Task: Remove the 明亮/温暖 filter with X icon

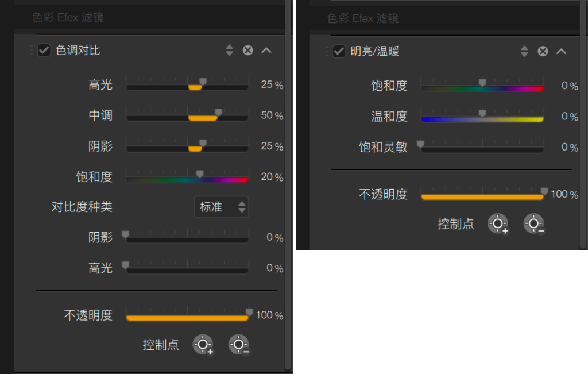Action: (543, 52)
